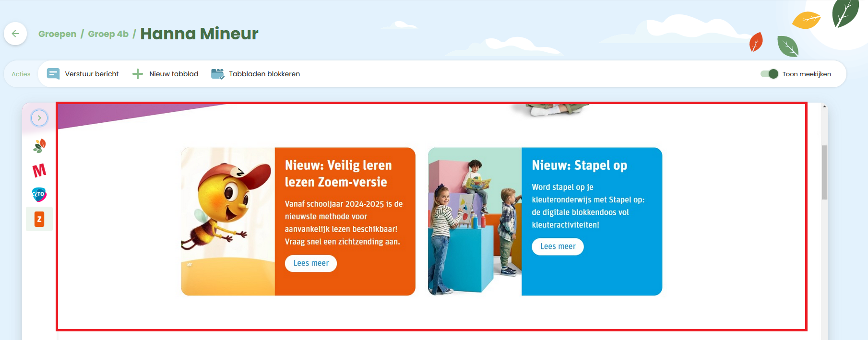Click Lees meer on Stapel op card

558,246
